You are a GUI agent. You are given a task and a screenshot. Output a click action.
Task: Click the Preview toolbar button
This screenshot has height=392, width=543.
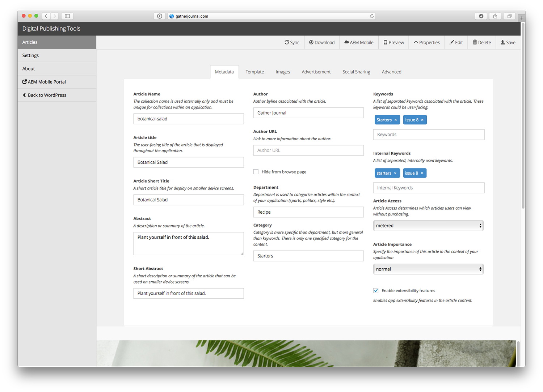click(x=393, y=42)
